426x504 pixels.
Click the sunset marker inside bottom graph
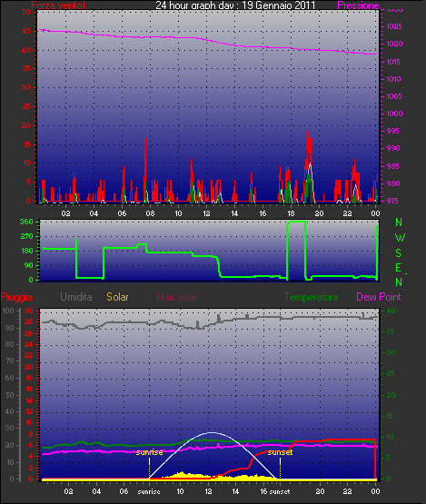[x=280, y=452]
